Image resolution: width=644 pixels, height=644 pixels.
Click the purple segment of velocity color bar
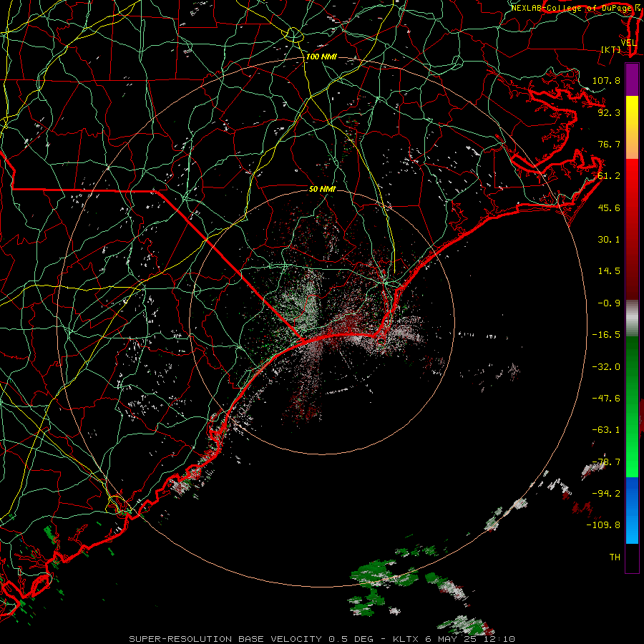[632, 79]
